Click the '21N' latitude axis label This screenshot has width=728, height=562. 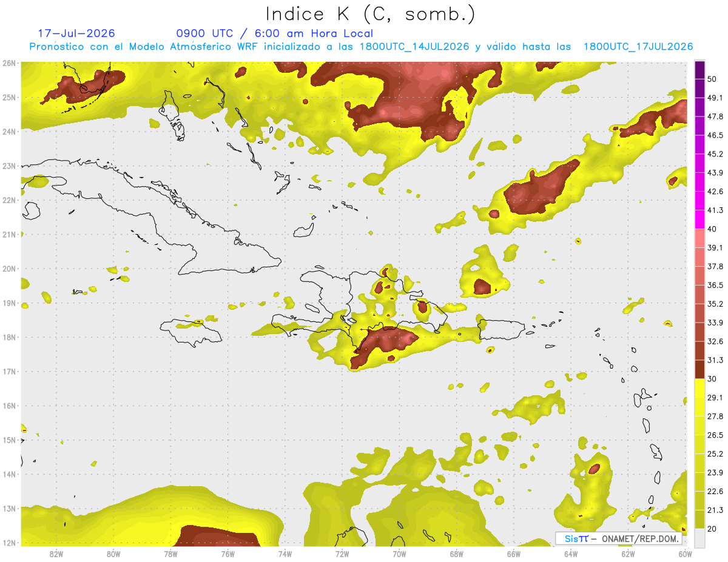pyautogui.click(x=9, y=234)
